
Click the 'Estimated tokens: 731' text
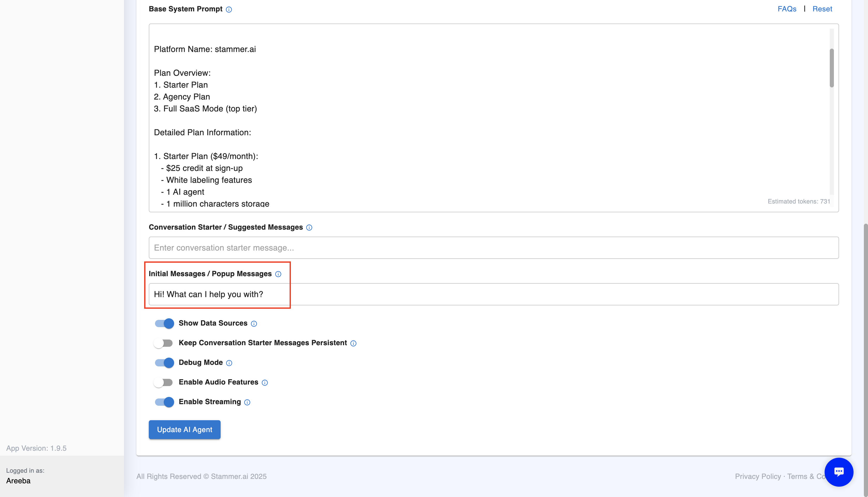point(799,201)
